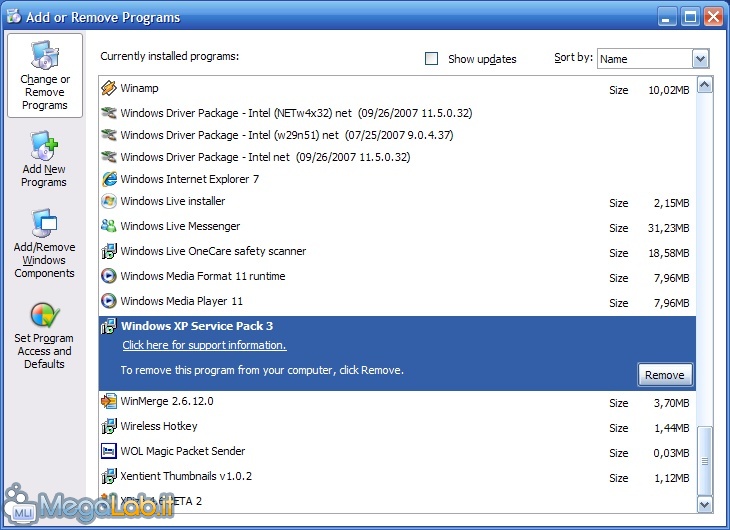Click the scrollbar up arrow
The image size is (730, 530).
click(x=704, y=85)
